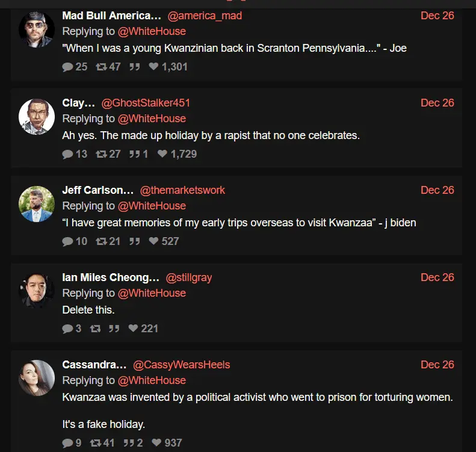Click the Mad Bull America display name

click(x=111, y=16)
